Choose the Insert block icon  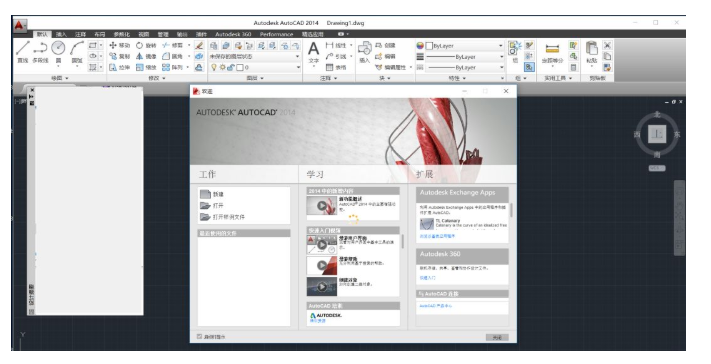pos(365,52)
